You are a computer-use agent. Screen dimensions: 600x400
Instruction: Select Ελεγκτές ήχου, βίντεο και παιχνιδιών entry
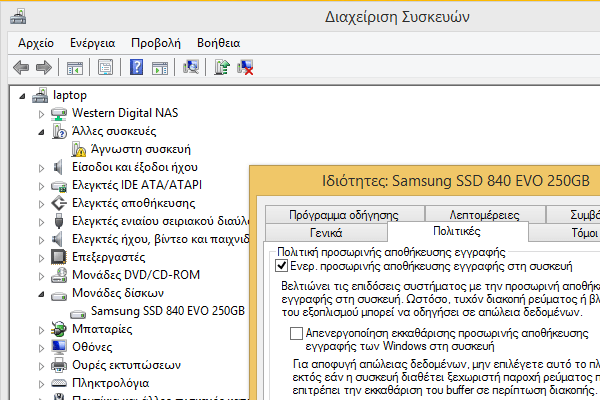click(x=161, y=239)
